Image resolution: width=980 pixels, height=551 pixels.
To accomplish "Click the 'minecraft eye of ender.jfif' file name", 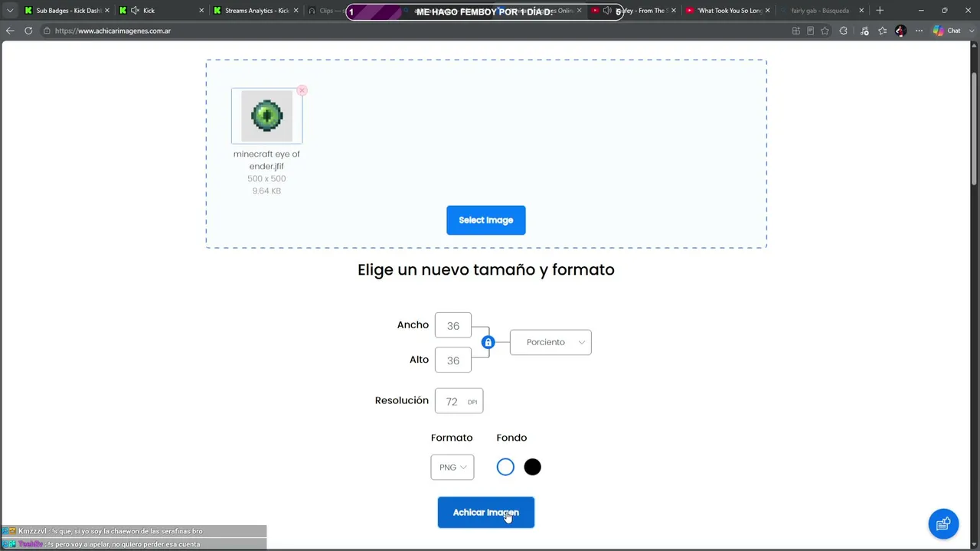I will tap(266, 160).
